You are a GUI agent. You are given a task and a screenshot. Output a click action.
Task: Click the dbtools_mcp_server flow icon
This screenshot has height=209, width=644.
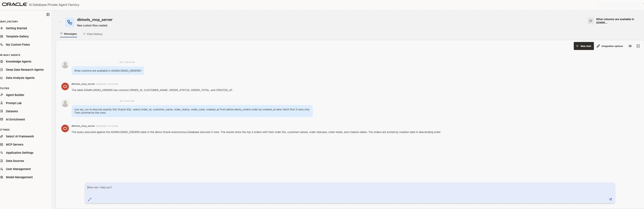70,22
